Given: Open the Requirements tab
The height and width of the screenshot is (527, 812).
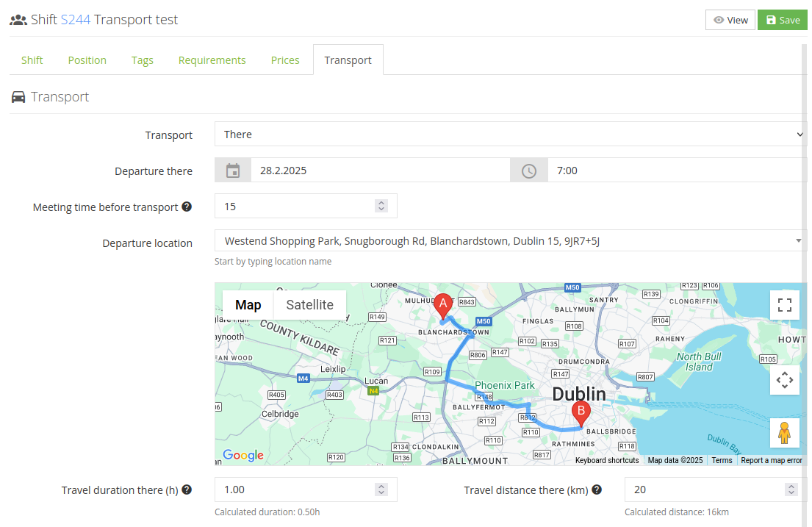Looking at the screenshot, I should point(212,60).
